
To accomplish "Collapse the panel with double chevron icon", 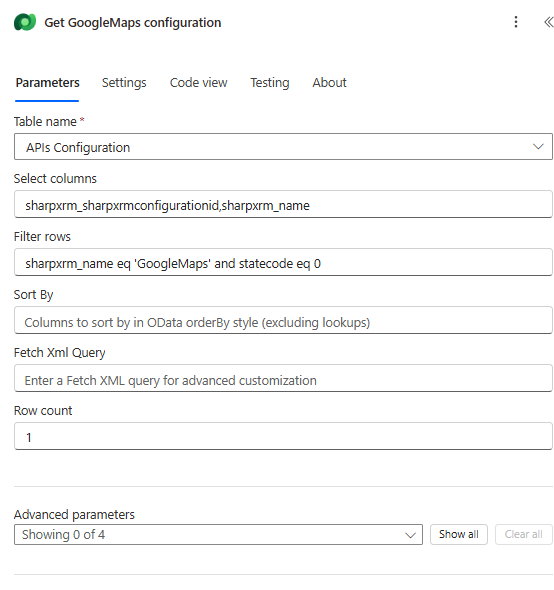I will (548, 22).
